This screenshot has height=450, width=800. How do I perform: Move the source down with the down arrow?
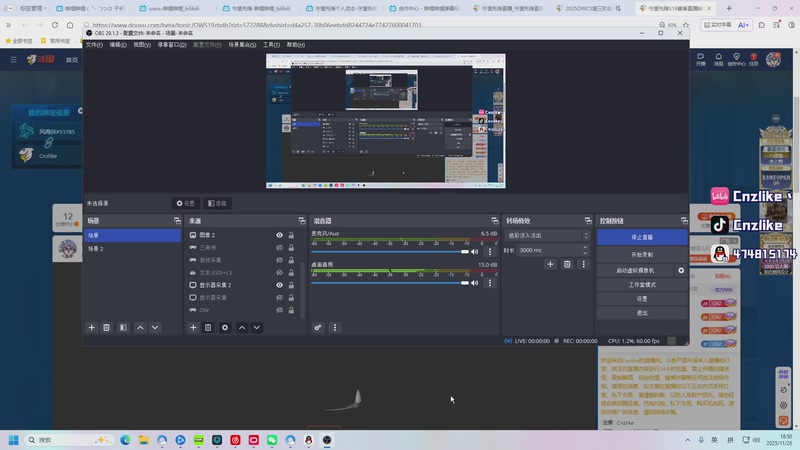pyautogui.click(x=257, y=327)
